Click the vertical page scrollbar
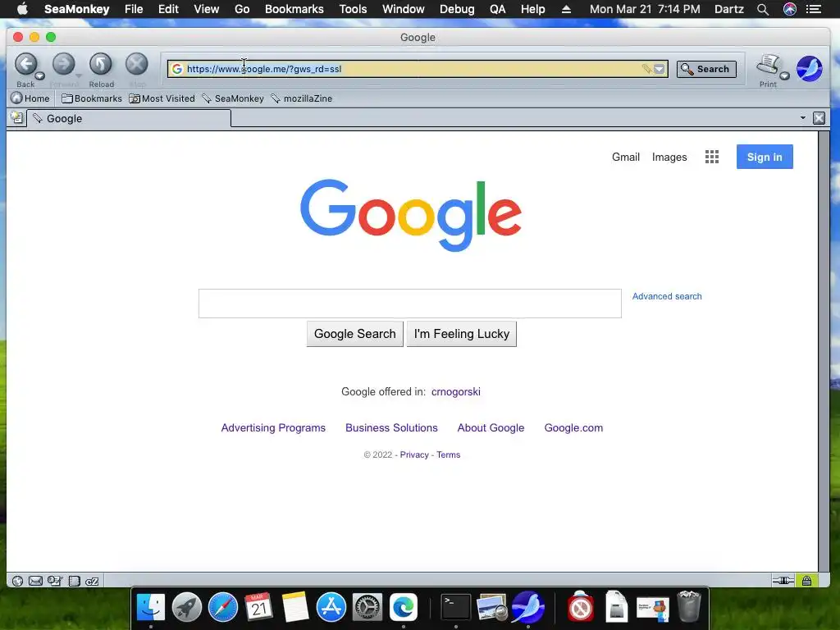Viewport: 840px width, 630px height. click(824, 351)
